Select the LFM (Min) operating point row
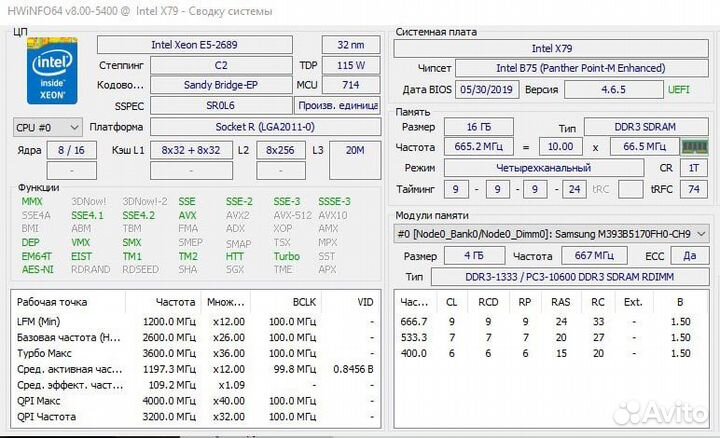This screenshot has width=720, height=438. tap(196, 321)
